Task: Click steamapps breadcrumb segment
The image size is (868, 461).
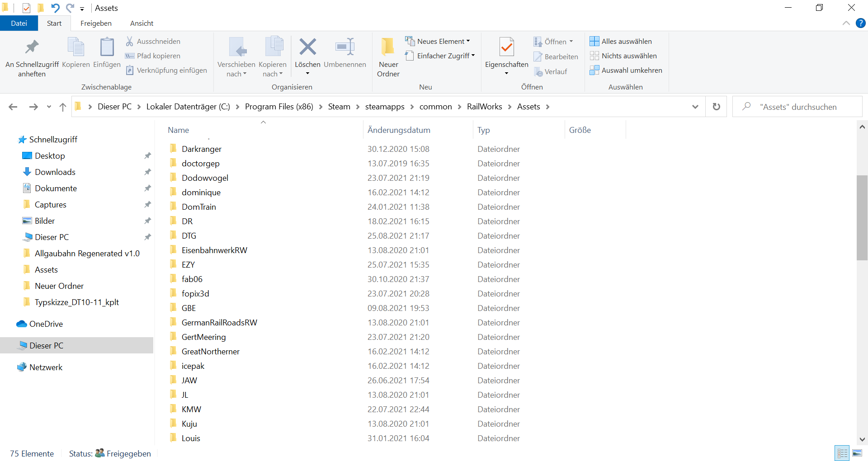Action: pyautogui.click(x=385, y=107)
